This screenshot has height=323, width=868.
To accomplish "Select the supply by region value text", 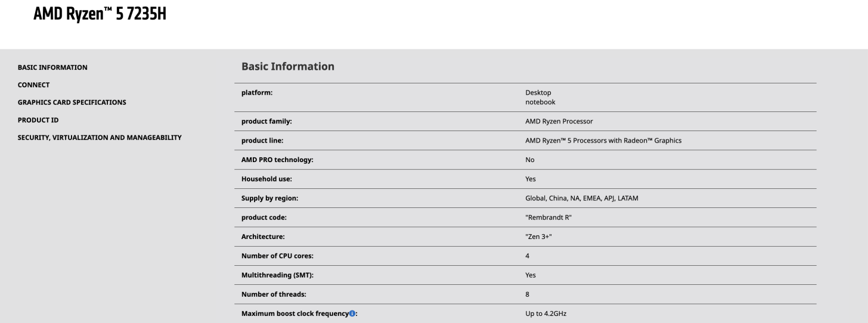I will [581, 198].
